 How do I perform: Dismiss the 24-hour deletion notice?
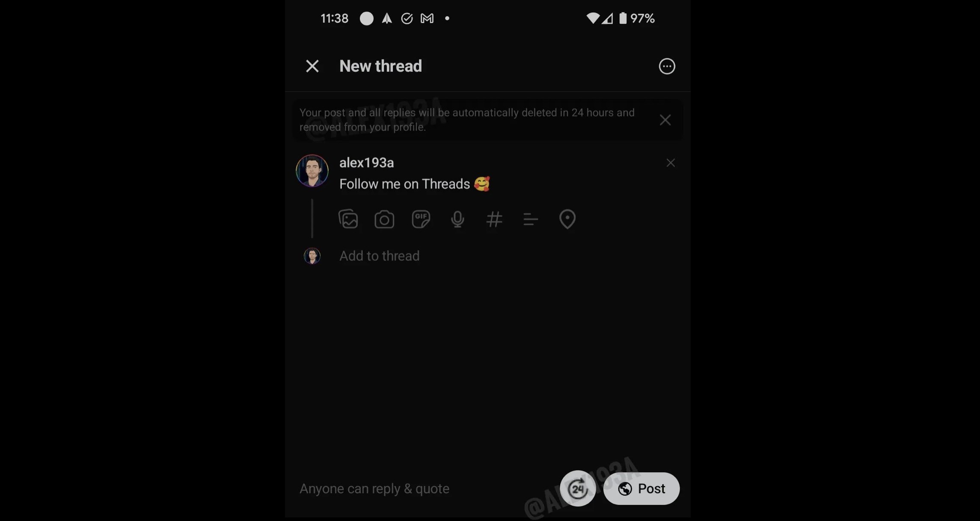(664, 120)
